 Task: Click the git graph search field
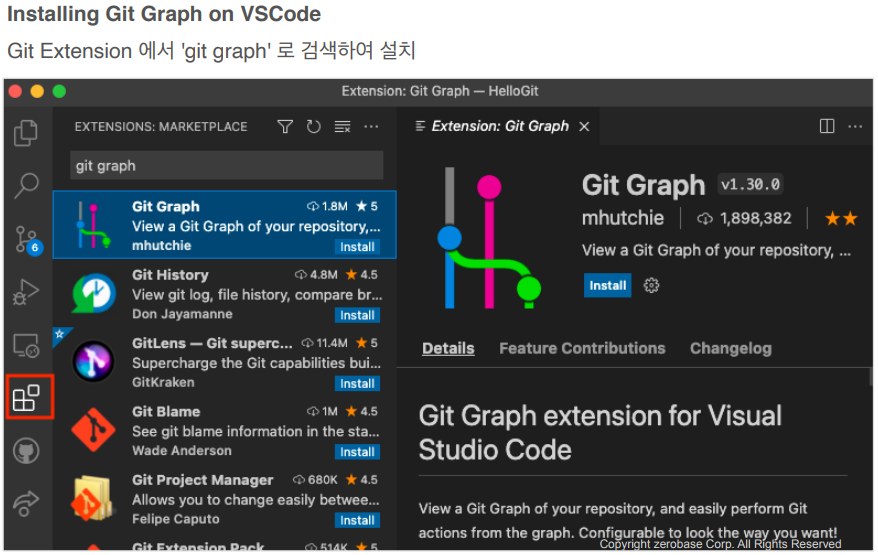[x=226, y=166]
